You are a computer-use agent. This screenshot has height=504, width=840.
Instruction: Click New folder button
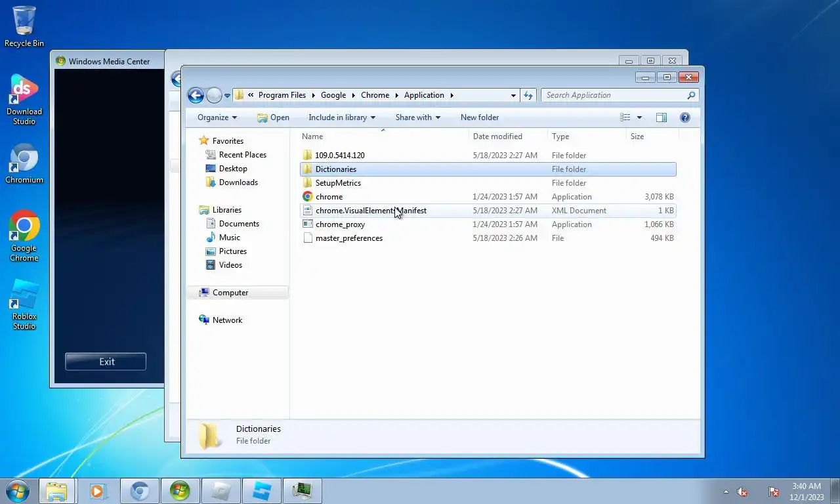coord(480,117)
